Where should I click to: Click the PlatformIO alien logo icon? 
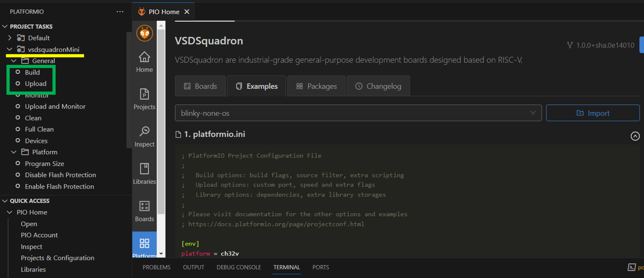[144, 33]
